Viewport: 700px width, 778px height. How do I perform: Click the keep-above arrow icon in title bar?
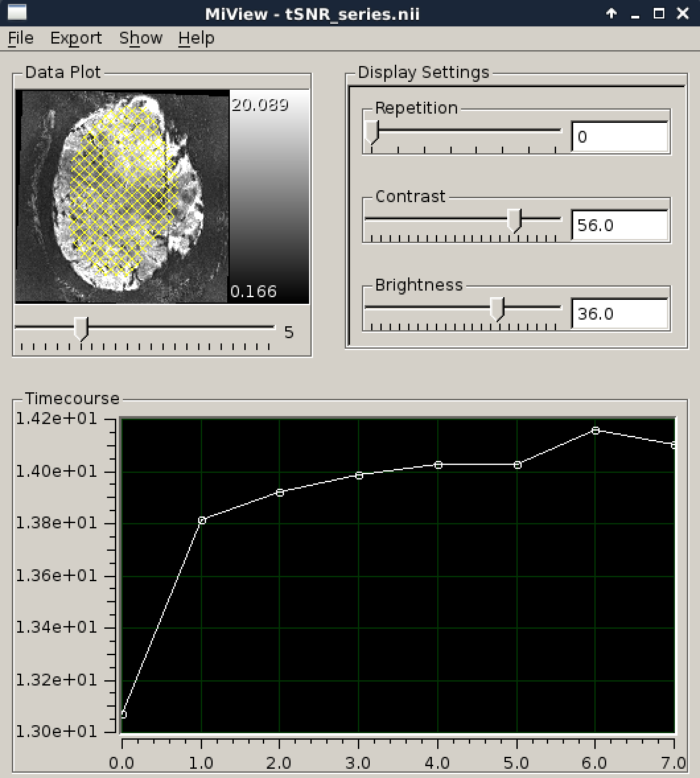click(612, 13)
